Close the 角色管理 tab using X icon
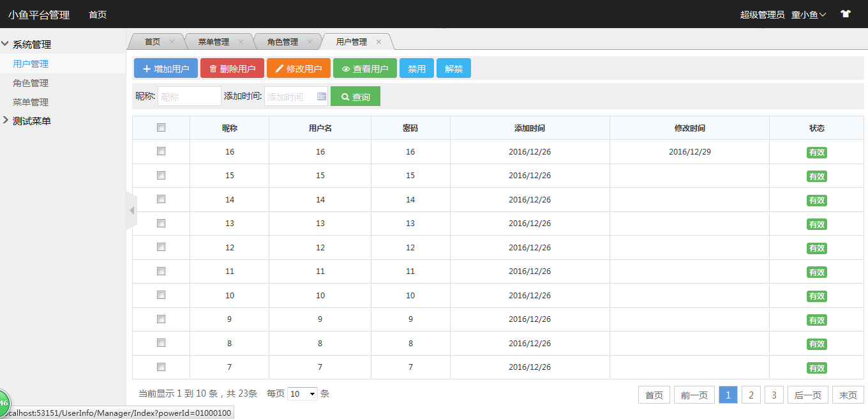The image size is (868, 419). (x=310, y=42)
